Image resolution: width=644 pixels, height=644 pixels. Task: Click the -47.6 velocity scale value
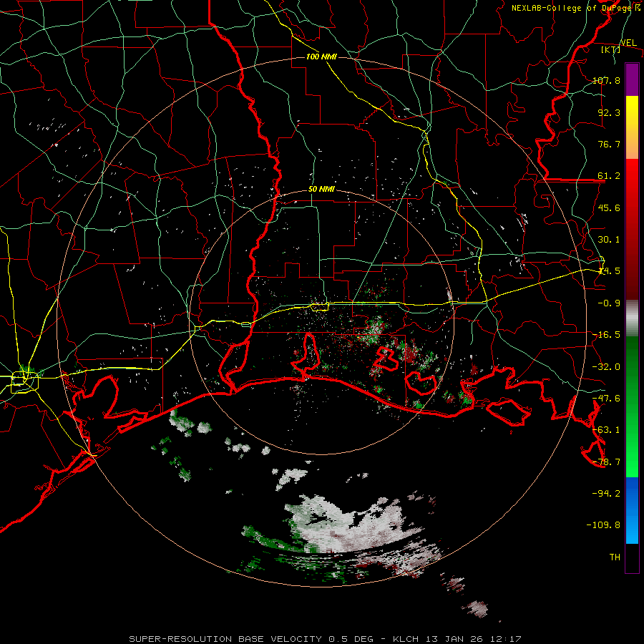point(606,399)
